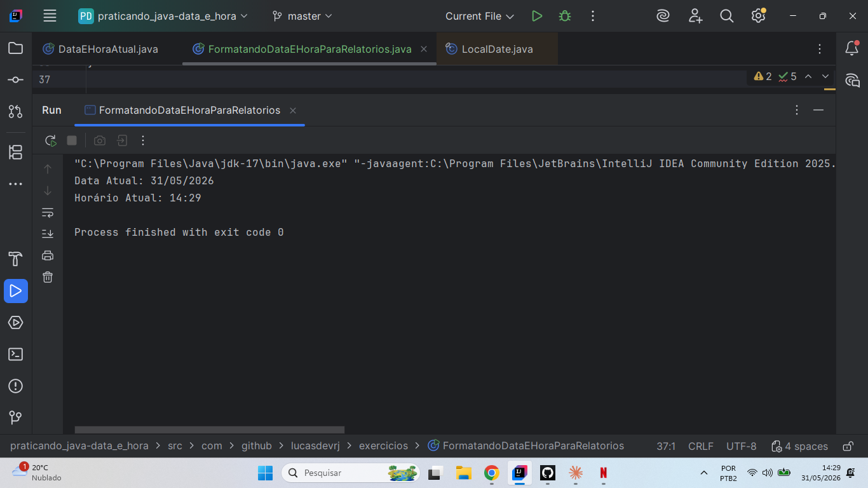Go to previous highlighted error arrow
This screenshot has height=488, width=868.
[808, 76]
